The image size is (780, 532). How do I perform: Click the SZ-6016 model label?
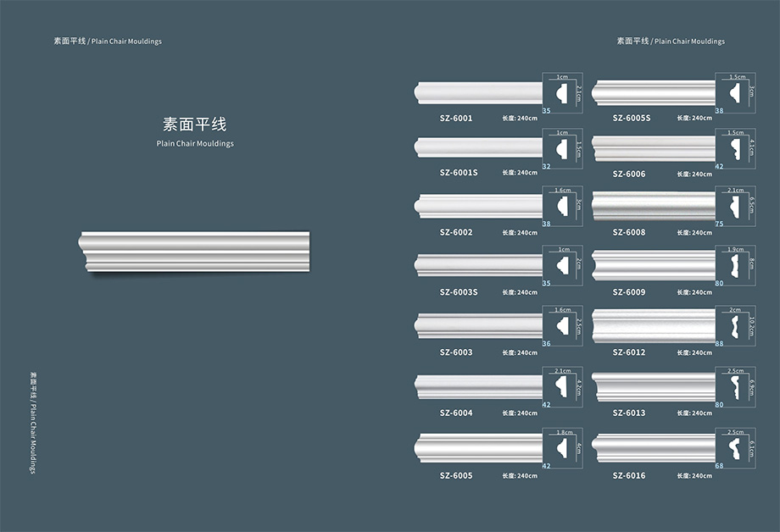pyautogui.click(x=629, y=476)
